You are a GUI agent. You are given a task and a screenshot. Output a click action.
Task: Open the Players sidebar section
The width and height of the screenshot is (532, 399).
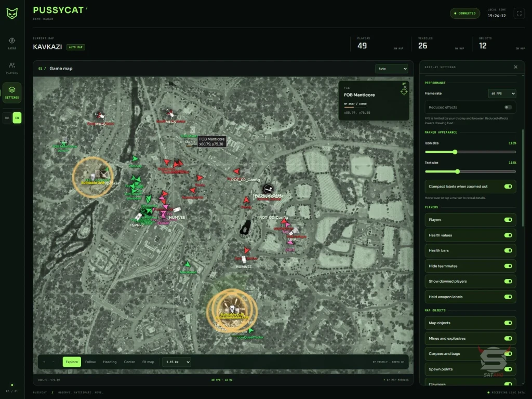(12, 68)
